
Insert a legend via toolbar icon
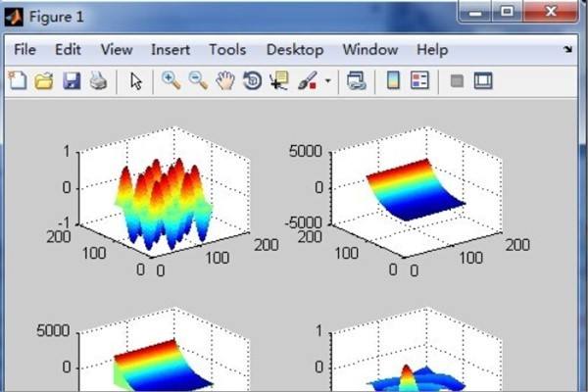(419, 80)
